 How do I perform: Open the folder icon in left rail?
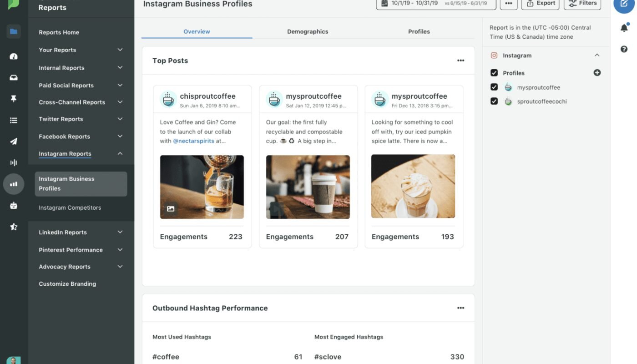tap(14, 32)
